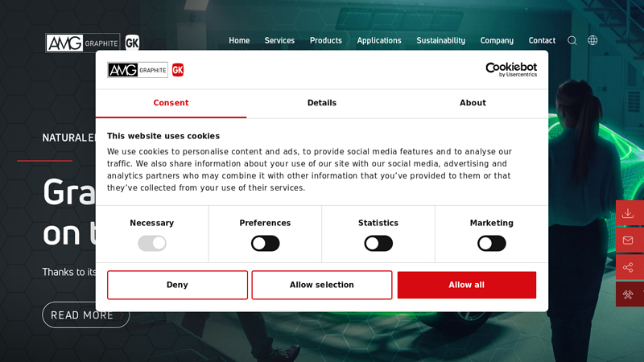Click the share icon on right sidebar
This screenshot has width=644, height=362.
point(628,268)
